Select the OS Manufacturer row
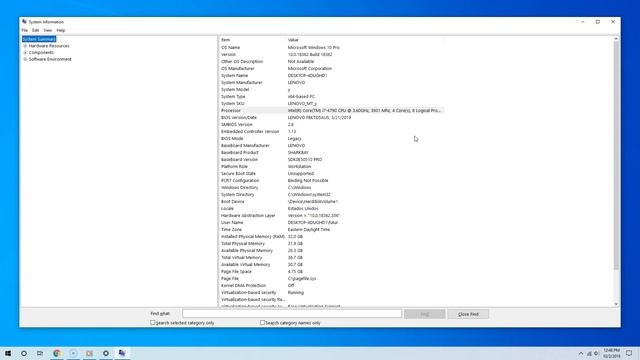640x360 pixels. [331, 68]
